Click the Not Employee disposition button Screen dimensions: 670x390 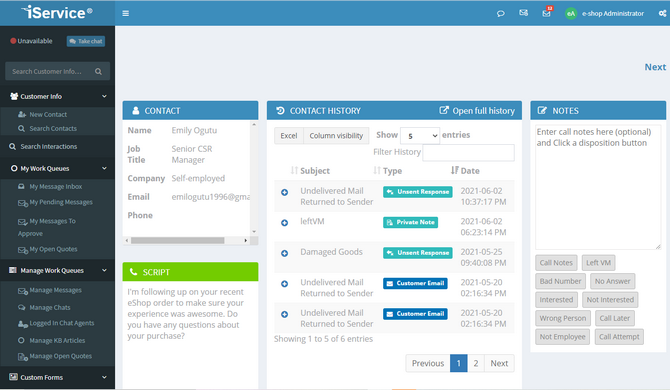(562, 337)
